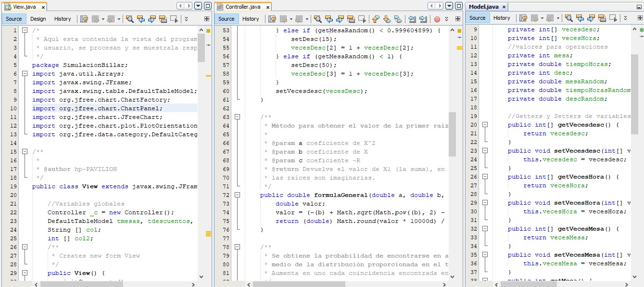The width and height of the screenshot is (644, 287).
Task: Open document list dropdown above View.java editor
Action: (199, 6)
